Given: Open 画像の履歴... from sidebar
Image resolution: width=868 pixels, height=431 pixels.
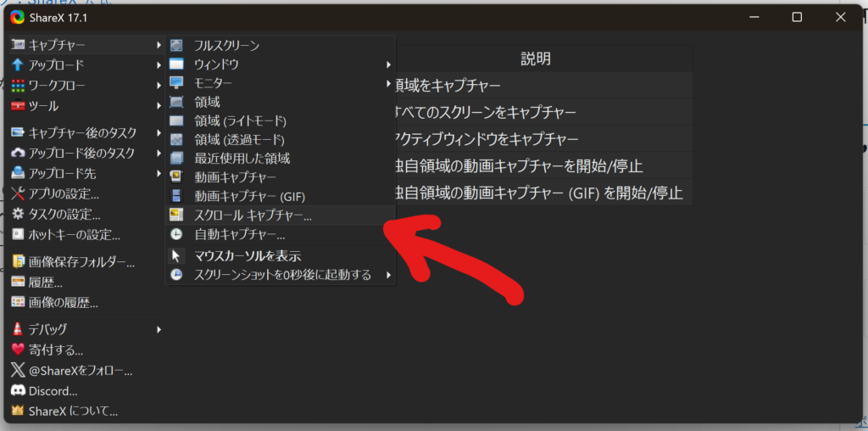Looking at the screenshot, I should coord(87,303).
